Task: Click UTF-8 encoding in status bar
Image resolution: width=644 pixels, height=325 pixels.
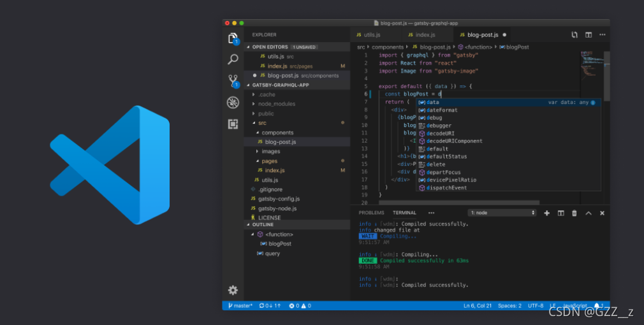Action: (x=536, y=306)
